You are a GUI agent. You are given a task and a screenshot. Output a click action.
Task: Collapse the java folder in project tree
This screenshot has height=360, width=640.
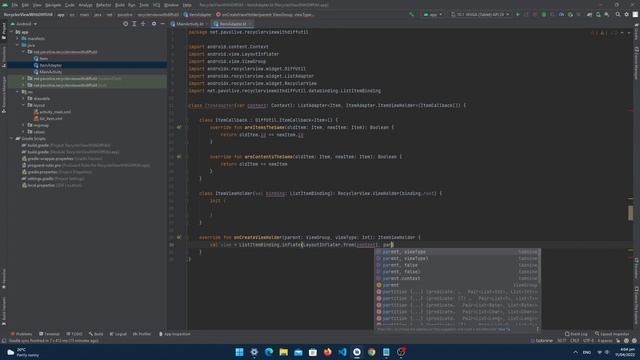coord(18,45)
